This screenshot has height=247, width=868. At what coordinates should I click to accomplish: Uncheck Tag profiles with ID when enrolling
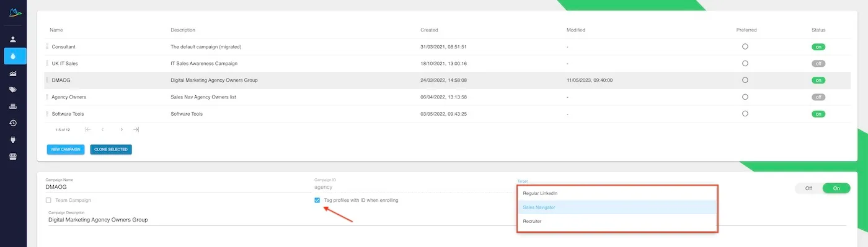pos(317,200)
